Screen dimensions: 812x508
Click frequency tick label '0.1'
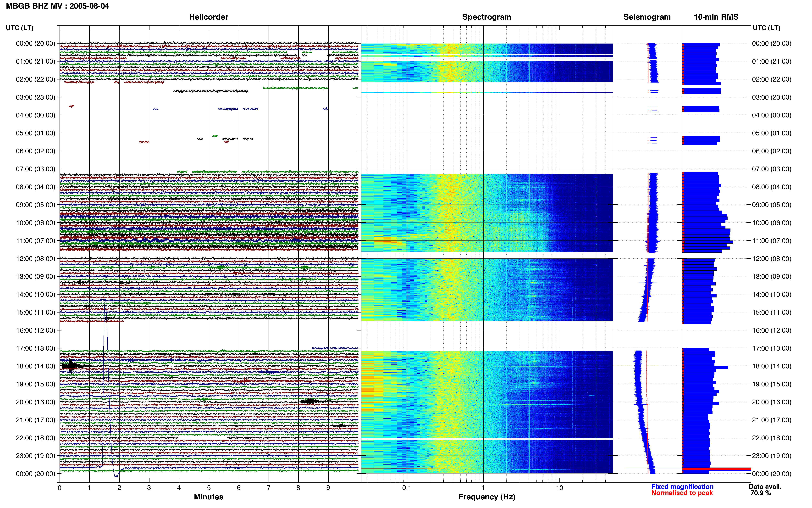point(407,488)
